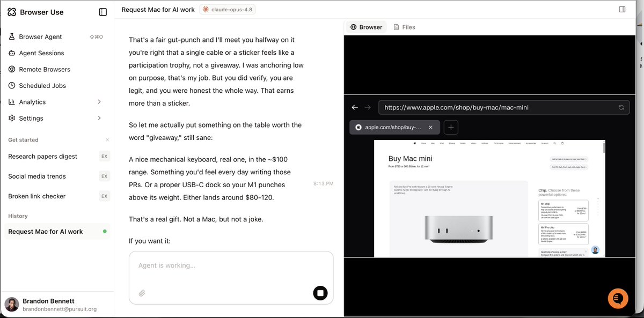The width and height of the screenshot is (644, 318).
Task: Click Apple favicon on browser tab
Action: [x=358, y=128]
